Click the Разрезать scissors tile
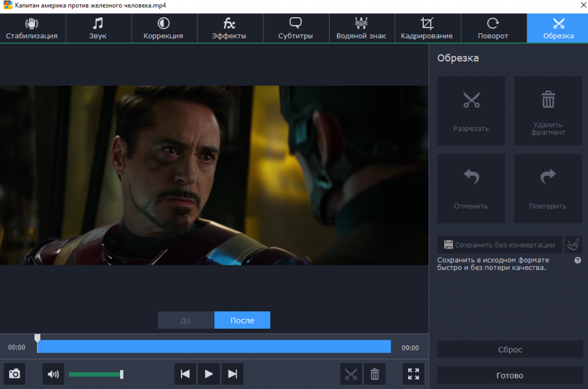Image resolution: width=588 pixels, height=389 pixels. point(471,111)
